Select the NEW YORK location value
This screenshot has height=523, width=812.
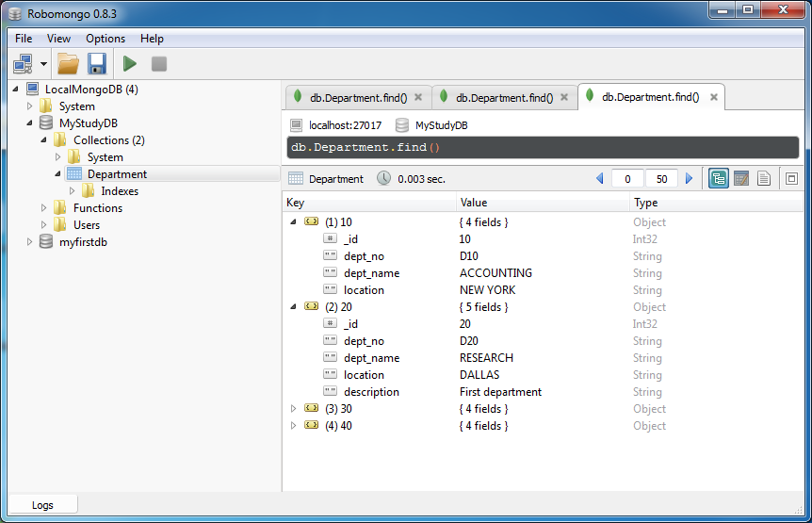tap(487, 290)
